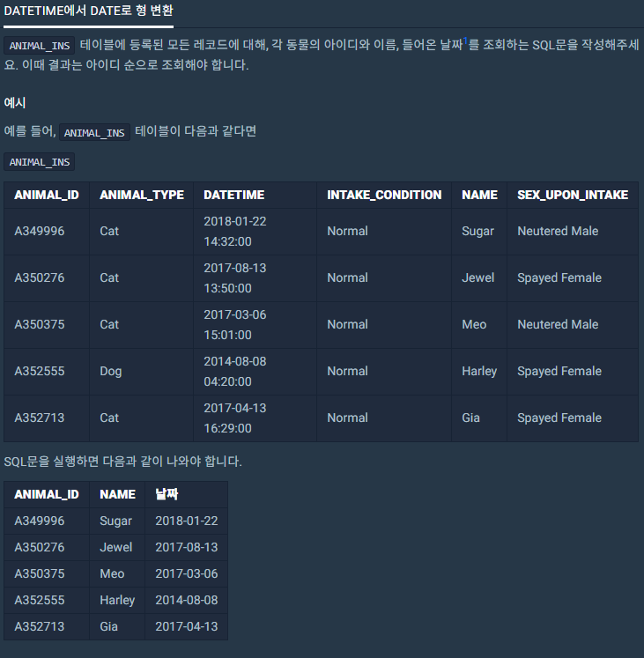Select A352555 in the result table

pyautogui.click(x=40, y=601)
